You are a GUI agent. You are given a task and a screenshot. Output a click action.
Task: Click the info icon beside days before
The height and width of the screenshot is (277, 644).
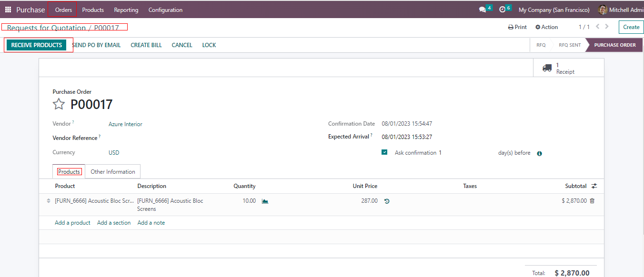(540, 154)
